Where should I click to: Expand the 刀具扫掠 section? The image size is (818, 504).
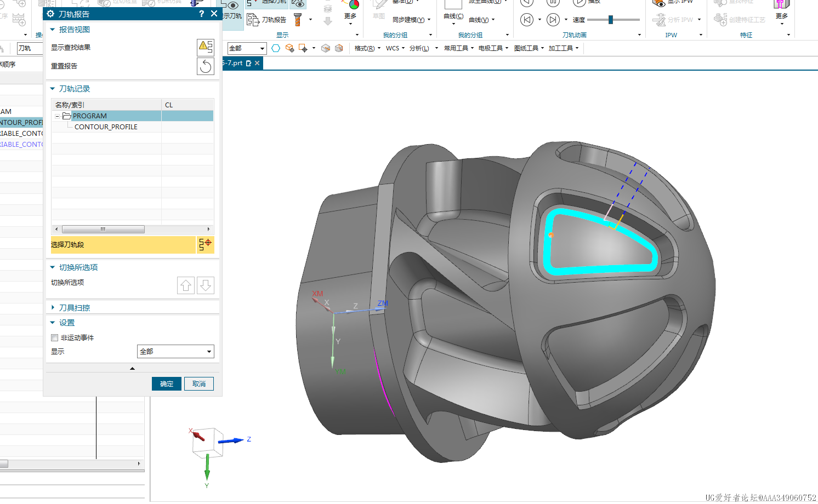pyautogui.click(x=53, y=308)
